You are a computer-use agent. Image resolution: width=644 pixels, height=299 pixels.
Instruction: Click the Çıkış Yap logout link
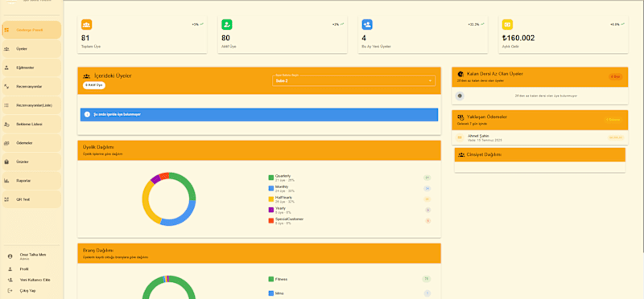coord(28,290)
